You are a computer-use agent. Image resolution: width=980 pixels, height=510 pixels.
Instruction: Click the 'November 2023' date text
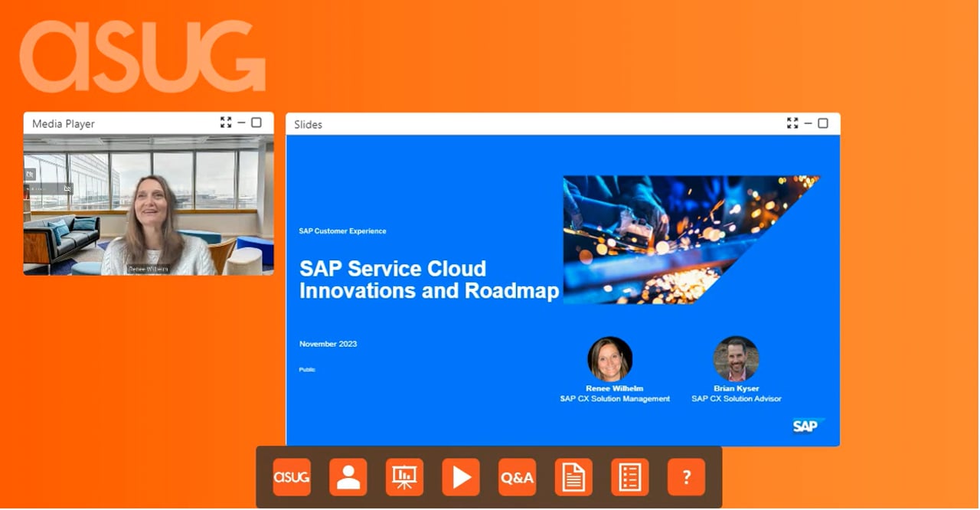click(328, 344)
